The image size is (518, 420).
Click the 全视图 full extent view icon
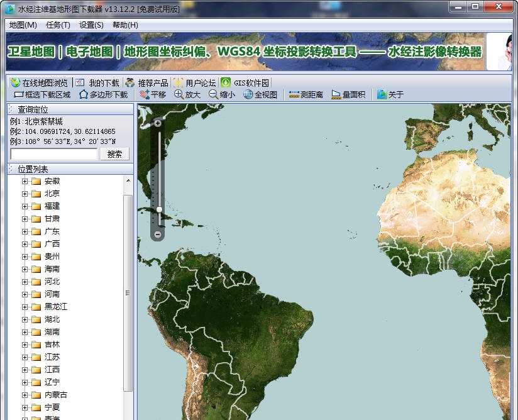tap(260, 94)
